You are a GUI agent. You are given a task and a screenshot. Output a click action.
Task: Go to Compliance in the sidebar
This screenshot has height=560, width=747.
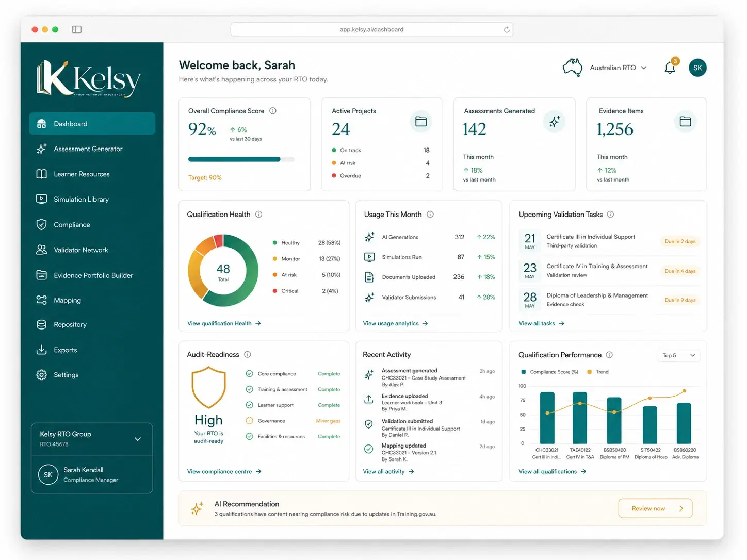tap(92, 225)
